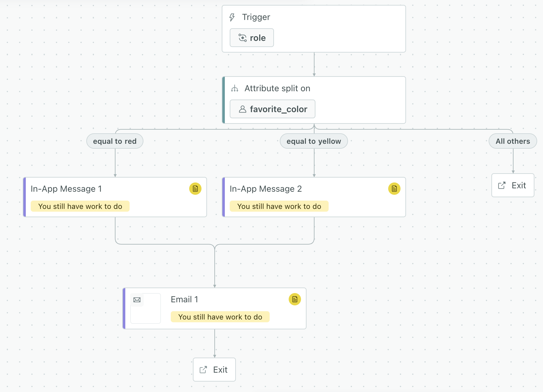The width and height of the screenshot is (543, 392).
Task: Open the role trigger chip
Action: tap(252, 38)
